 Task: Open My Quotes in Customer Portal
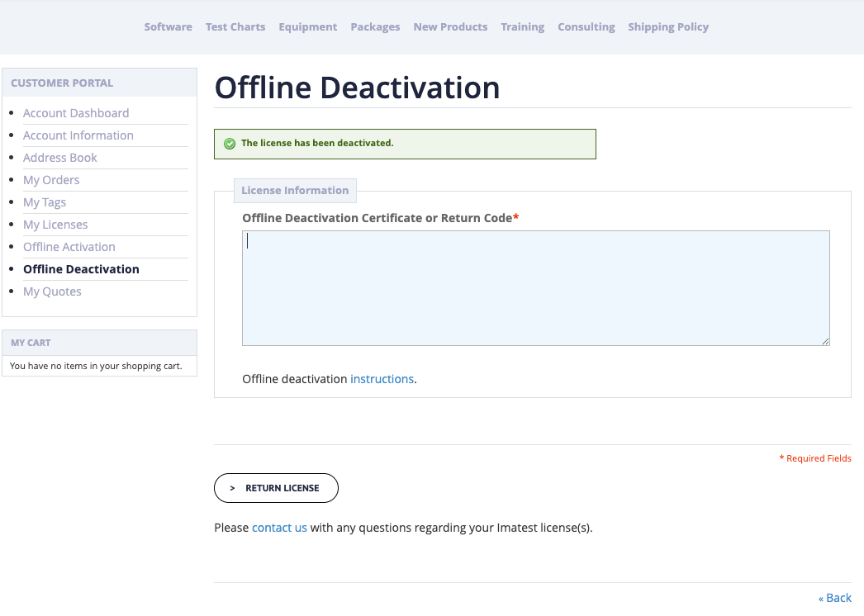pos(52,291)
